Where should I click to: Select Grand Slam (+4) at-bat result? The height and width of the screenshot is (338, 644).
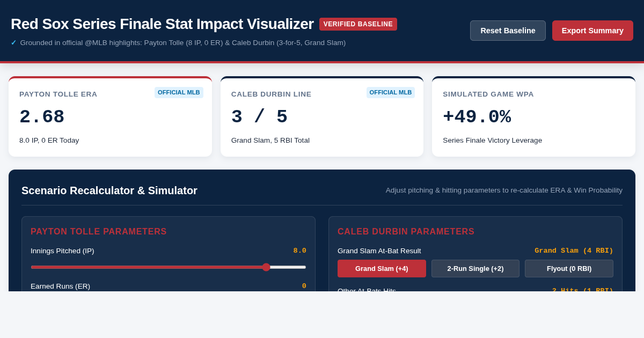click(382, 269)
